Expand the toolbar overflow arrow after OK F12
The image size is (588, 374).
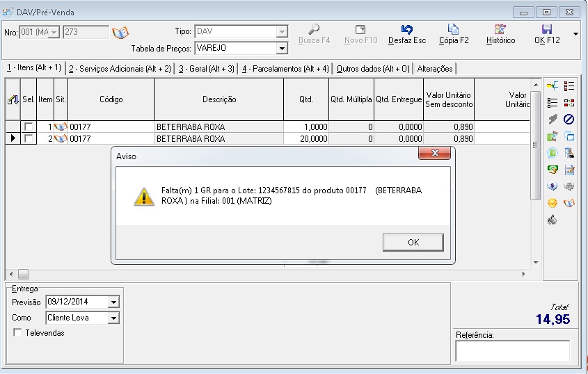coord(575,34)
